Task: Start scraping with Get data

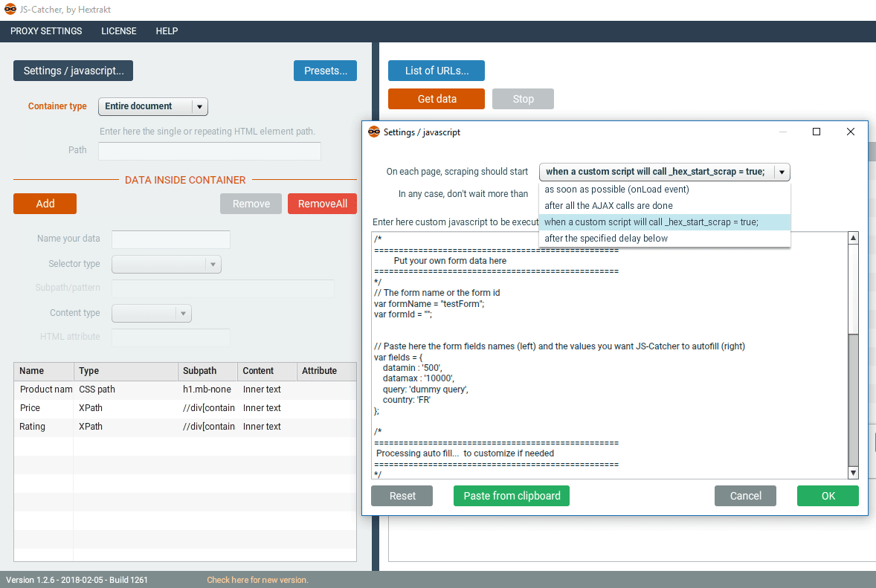Action: 437,99
